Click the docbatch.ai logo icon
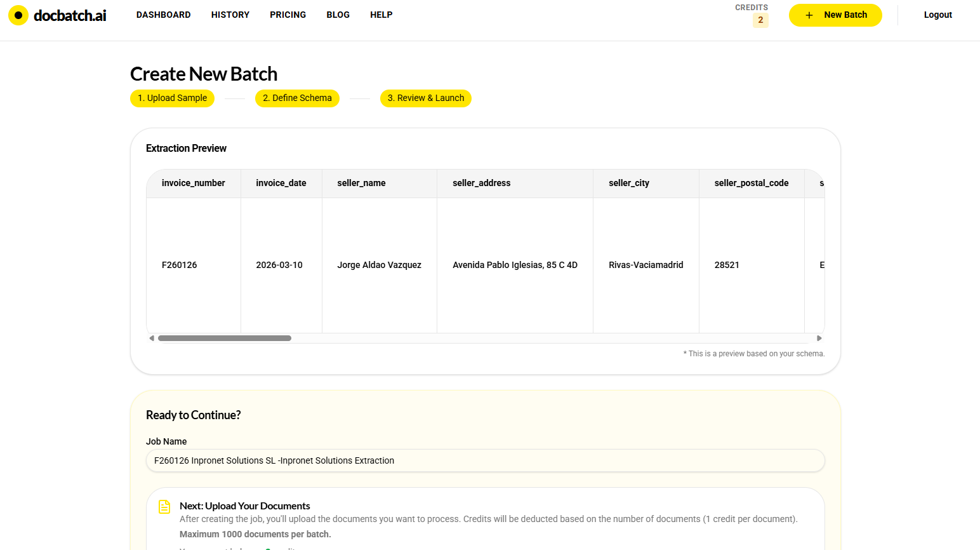 18,15
